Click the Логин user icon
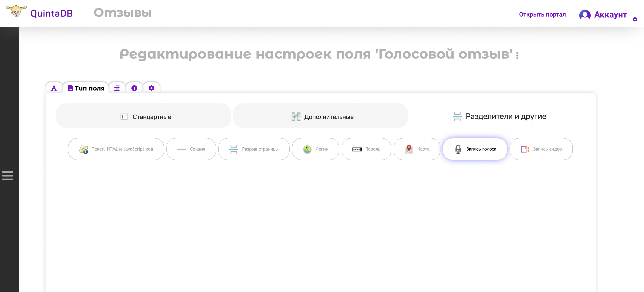The height and width of the screenshot is (292, 644). pyautogui.click(x=307, y=149)
